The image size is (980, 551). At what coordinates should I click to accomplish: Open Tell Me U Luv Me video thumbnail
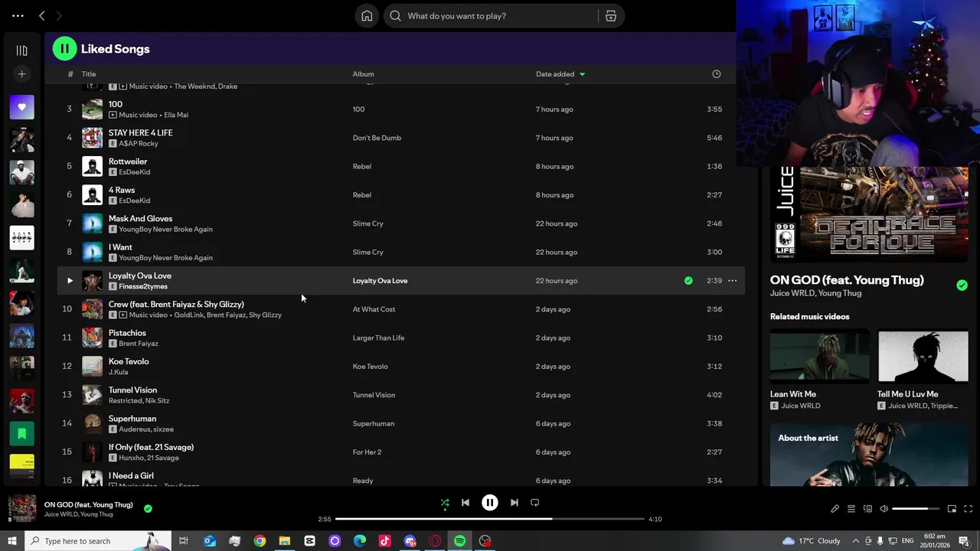coord(923,356)
